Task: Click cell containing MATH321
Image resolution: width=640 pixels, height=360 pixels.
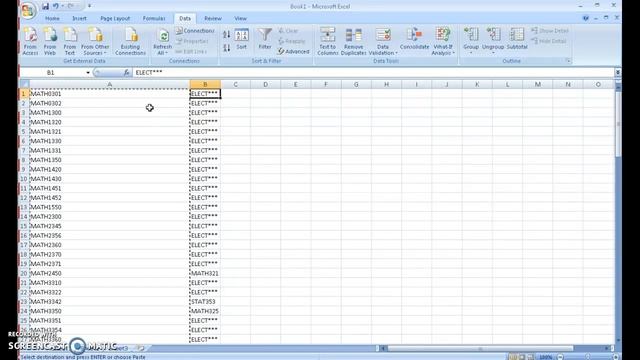Action: pyautogui.click(x=205, y=273)
